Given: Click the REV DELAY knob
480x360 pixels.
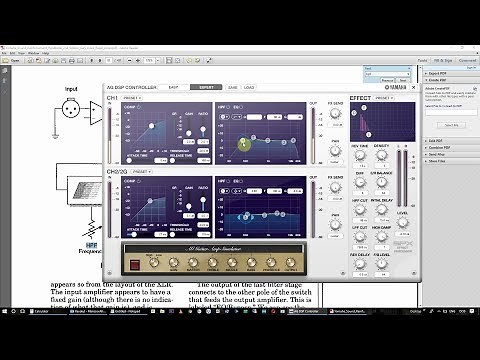Looking at the screenshot, I should point(360,264).
